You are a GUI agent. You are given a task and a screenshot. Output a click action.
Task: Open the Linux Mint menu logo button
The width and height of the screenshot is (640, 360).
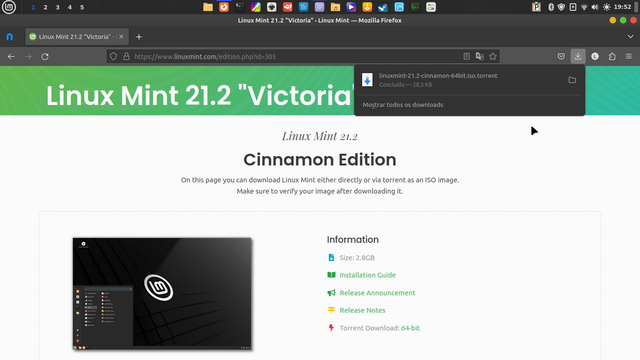(x=9, y=7)
